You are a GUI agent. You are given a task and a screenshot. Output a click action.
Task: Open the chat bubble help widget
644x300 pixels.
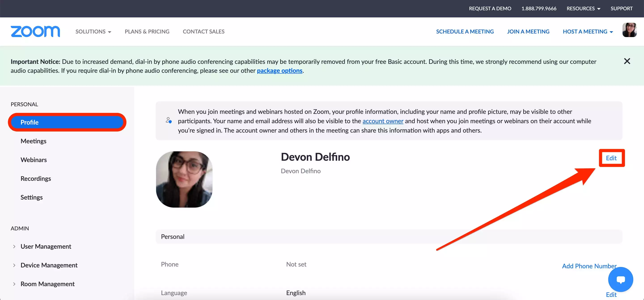(621, 279)
